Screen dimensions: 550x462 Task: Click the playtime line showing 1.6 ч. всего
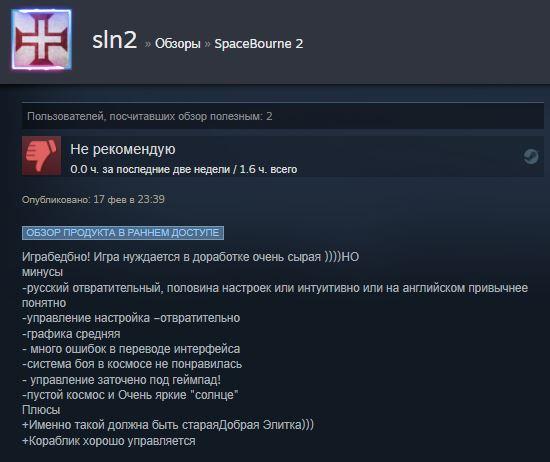coord(184,169)
